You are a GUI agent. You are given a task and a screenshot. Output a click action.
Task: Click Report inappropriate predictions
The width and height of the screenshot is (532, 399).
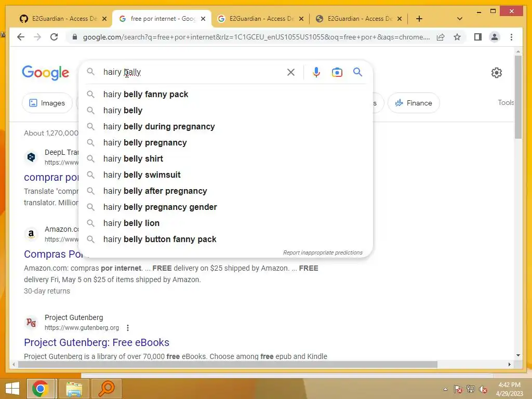323,252
